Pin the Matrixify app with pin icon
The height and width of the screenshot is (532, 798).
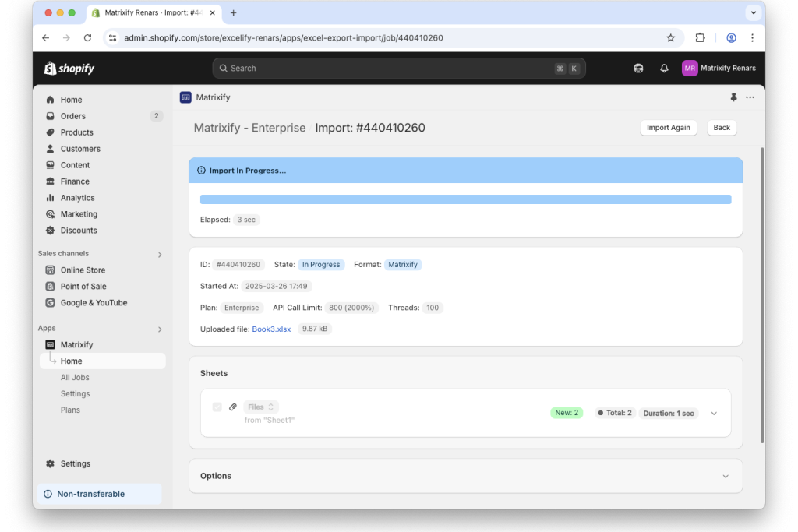pyautogui.click(x=733, y=97)
